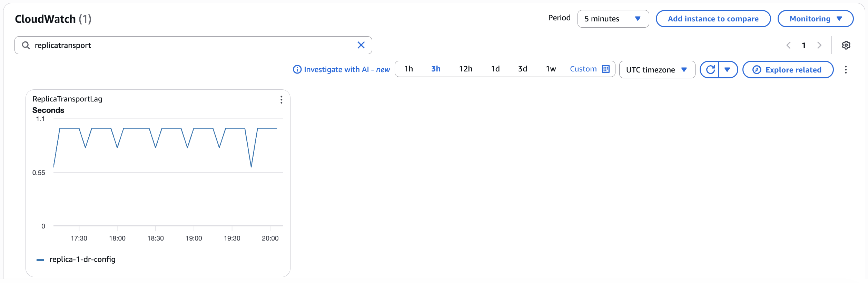
Task: Click the 17:30 x-axis label
Action: click(x=79, y=238)
